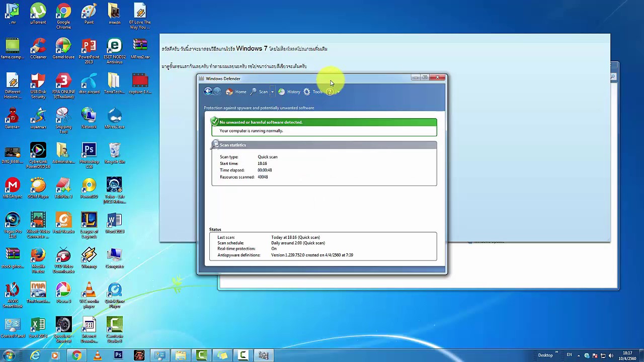Click the Antispyware definitions version text
644x362 pixels.
click(x=312, y=255)
